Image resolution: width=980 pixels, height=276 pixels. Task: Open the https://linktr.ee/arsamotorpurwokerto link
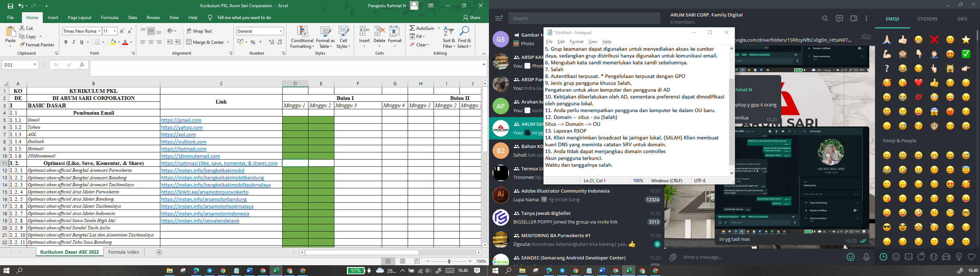tap(205, 192)
